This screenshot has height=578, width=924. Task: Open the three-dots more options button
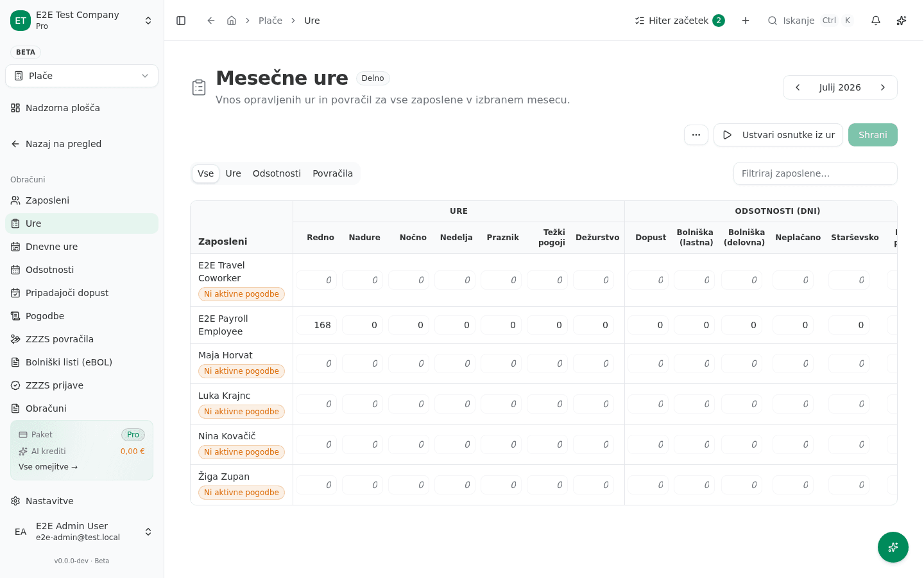(696, 135)
